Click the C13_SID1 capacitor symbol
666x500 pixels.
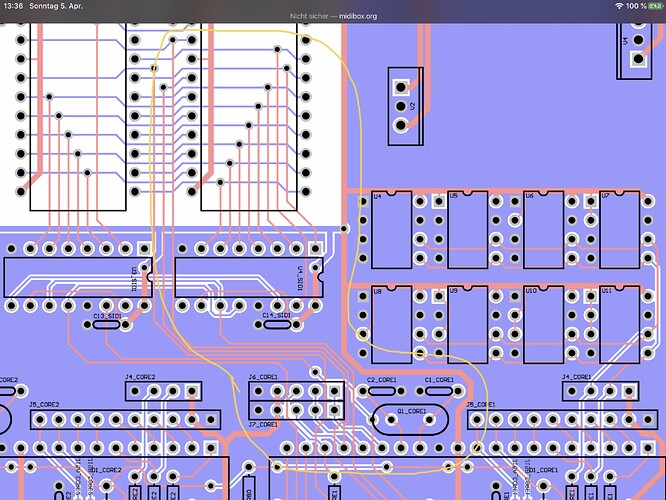point(106,325)
